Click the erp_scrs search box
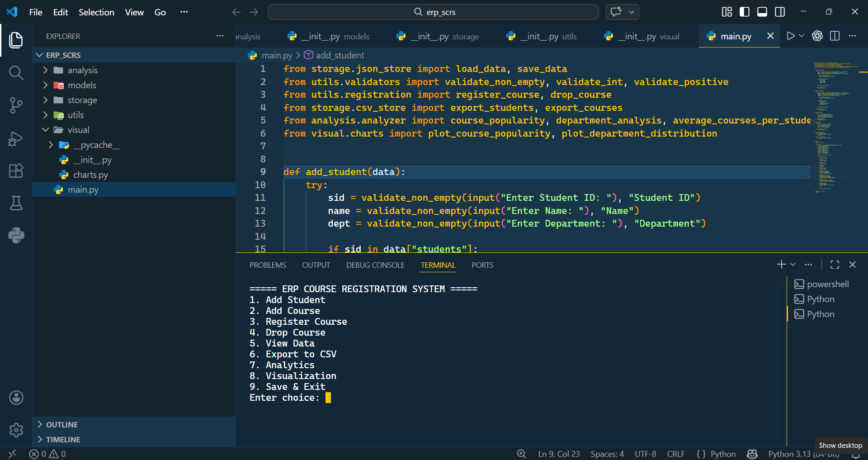The height and width of the screenshot is (460, 868). [x=433, y=12]
